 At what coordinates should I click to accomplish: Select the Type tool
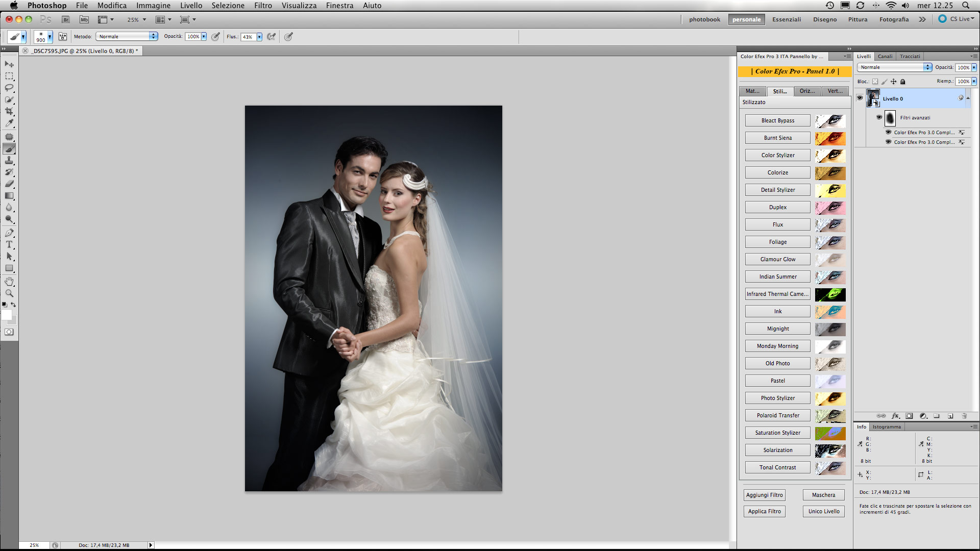[x=9, y=244]
